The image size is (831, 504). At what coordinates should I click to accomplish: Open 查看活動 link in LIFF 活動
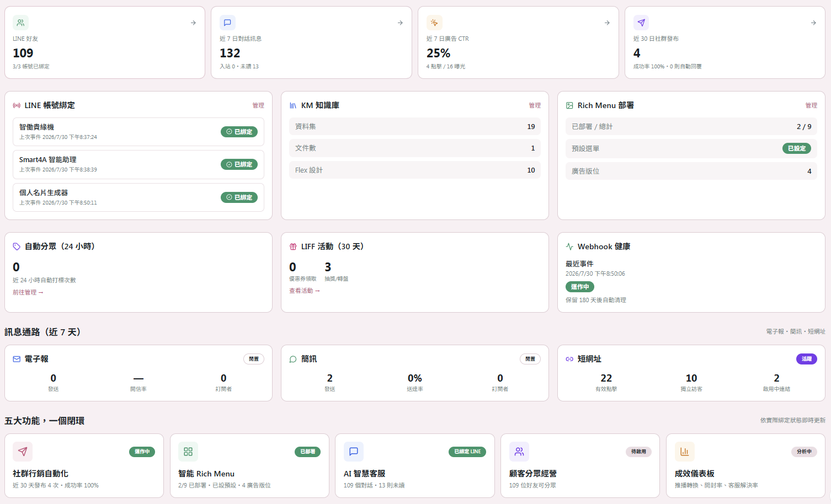(305, 291)
